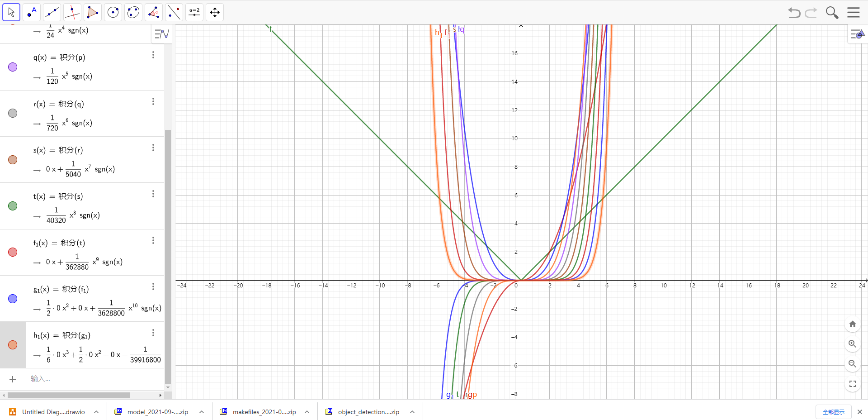Close the downloads bar

click(860, 412)
